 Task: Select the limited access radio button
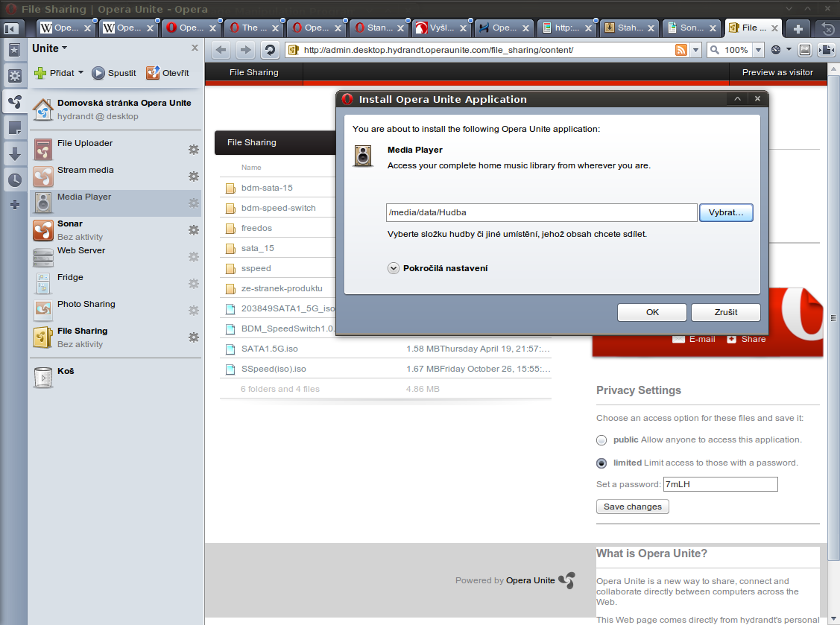tap(601, 463)
